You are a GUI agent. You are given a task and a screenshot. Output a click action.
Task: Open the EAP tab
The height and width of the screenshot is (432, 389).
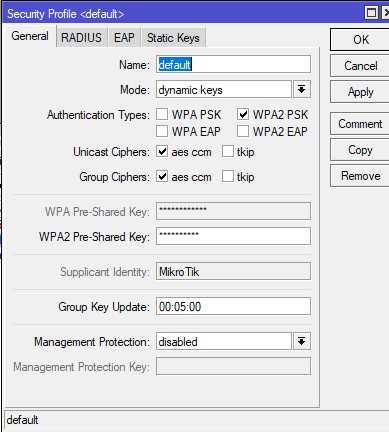124,38
